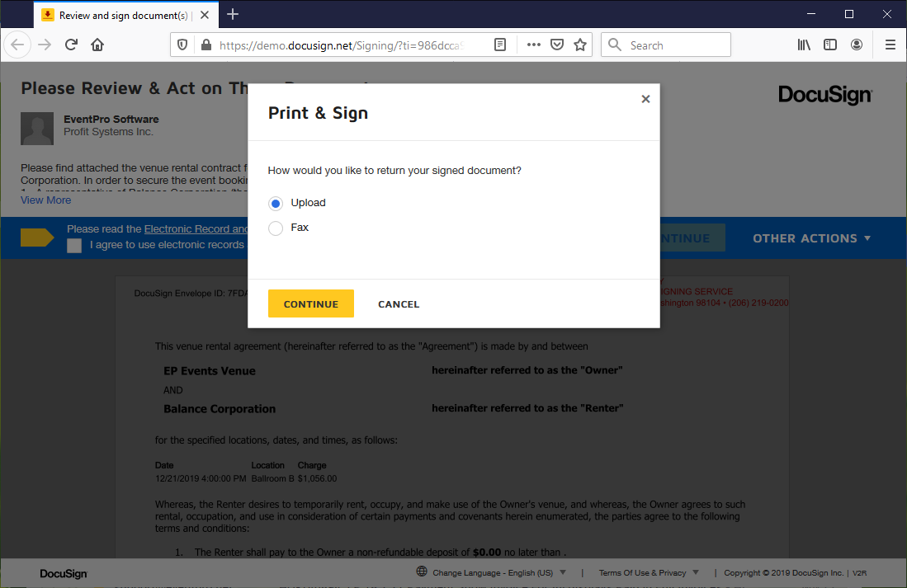Screen dimensions: 907x588
Task: Open the Firefox account icon
Action: click(x=857, y=45)
